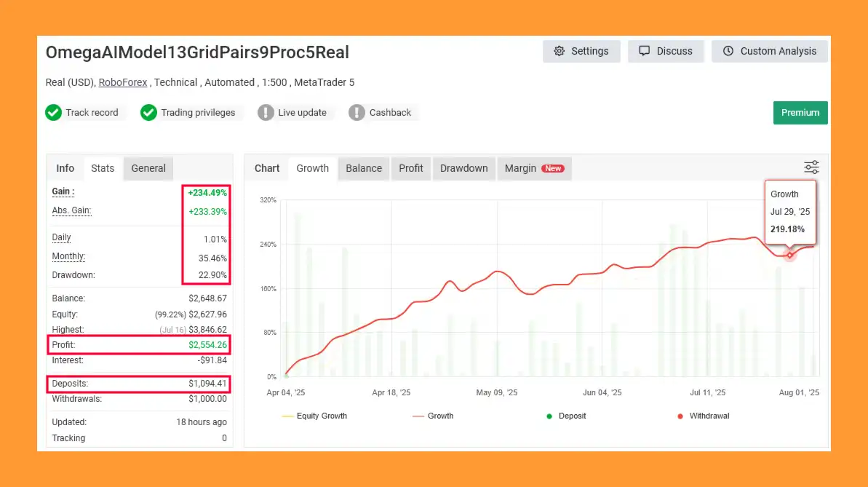Switch to the General tab
The height and width of the screenshot is (487, 868).
148,168
